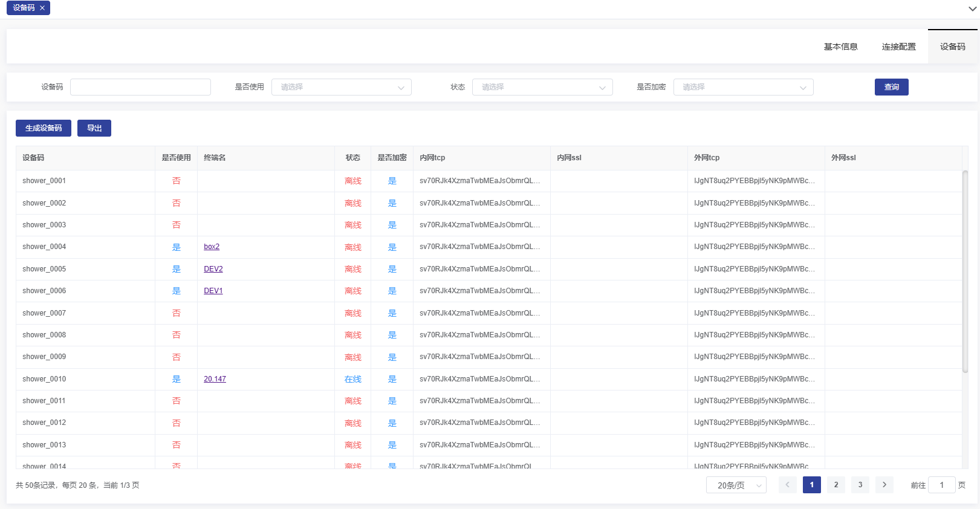Click the 导出 export button
The height and width of the screenshot is (509, 980).
94,128
